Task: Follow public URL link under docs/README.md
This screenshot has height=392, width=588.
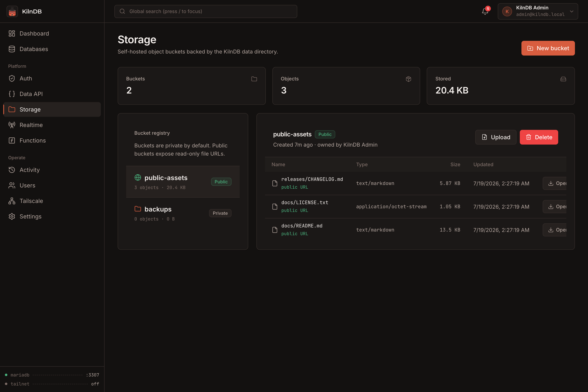Action: (x=294, y=234)
